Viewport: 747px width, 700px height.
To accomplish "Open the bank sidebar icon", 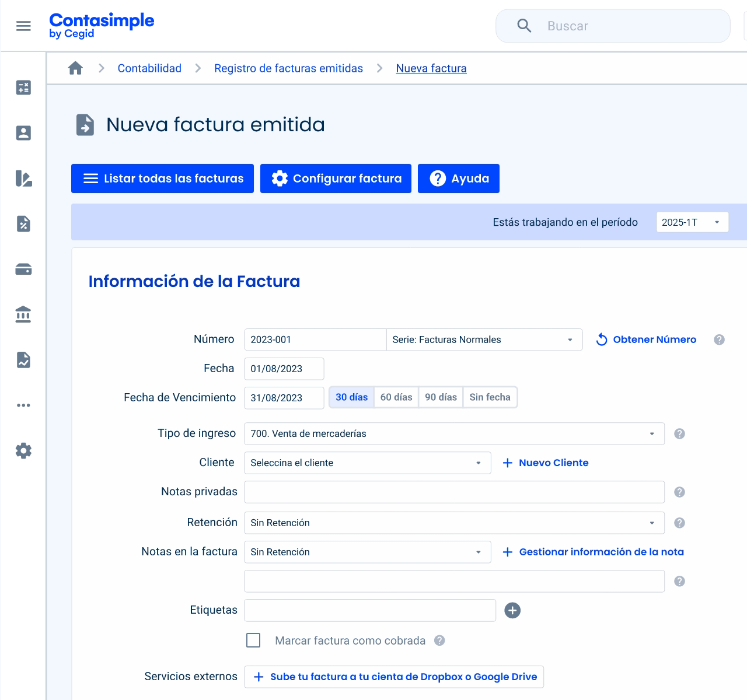I will [x=23, y=314].
